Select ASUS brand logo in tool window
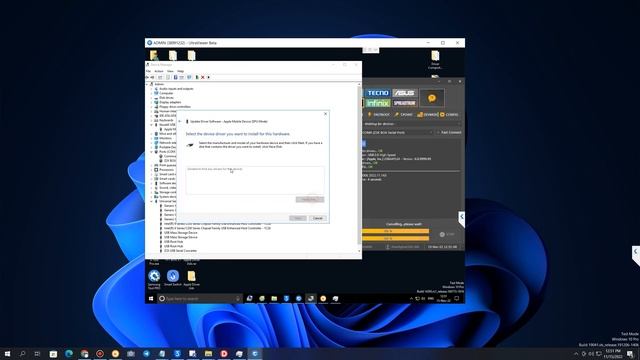This screenshot has width=640, height=360. click(x=404, y=93)
